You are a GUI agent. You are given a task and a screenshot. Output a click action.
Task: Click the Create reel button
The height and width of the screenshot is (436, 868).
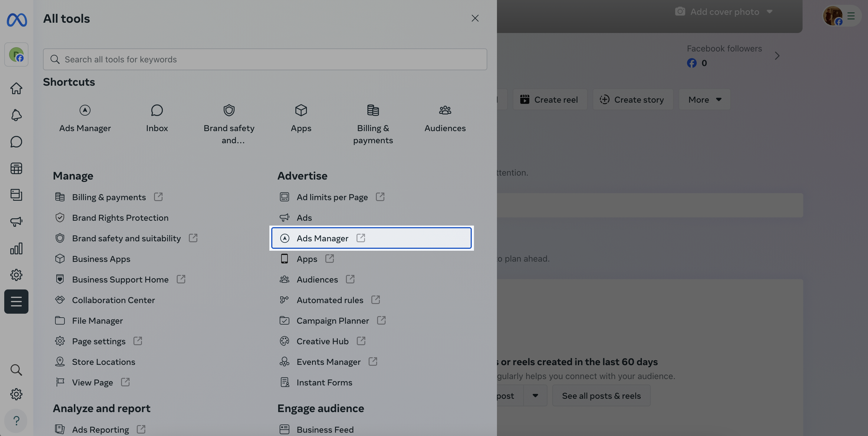(x=550, y=100)
